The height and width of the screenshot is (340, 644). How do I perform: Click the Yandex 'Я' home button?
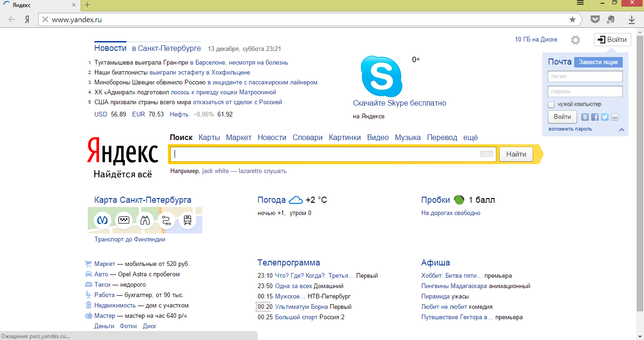click(27, 20)
